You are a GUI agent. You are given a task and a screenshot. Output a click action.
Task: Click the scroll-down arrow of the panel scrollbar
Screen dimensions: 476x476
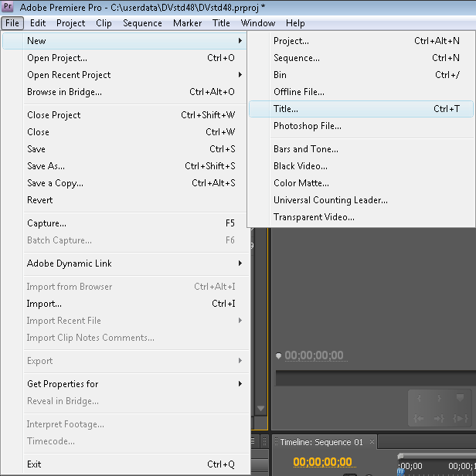click(260, 408)
